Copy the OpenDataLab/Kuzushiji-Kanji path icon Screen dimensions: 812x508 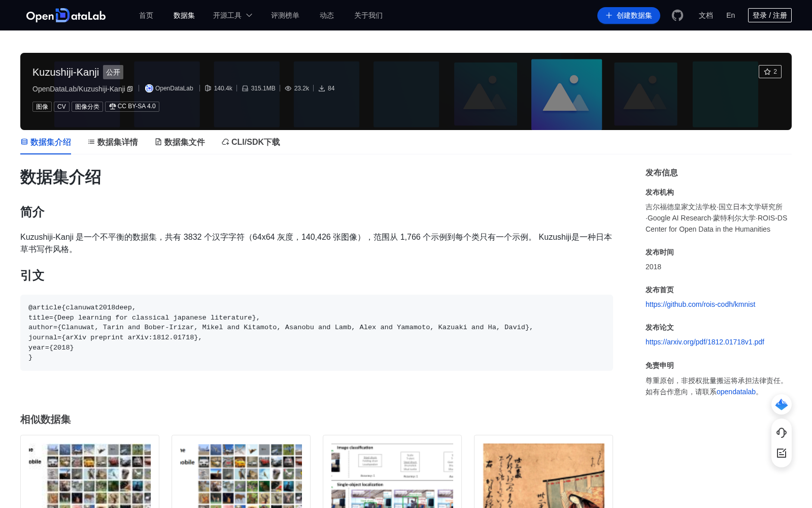pos(130,89)
